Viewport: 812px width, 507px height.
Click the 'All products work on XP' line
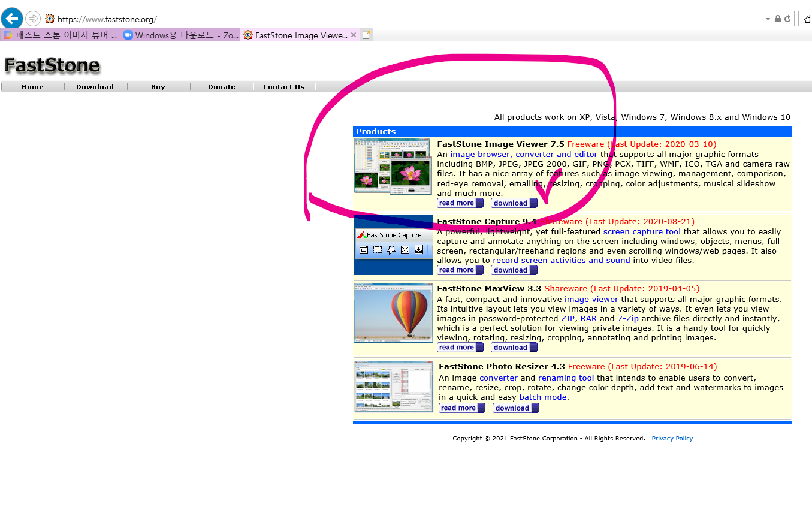pos(642,117)
